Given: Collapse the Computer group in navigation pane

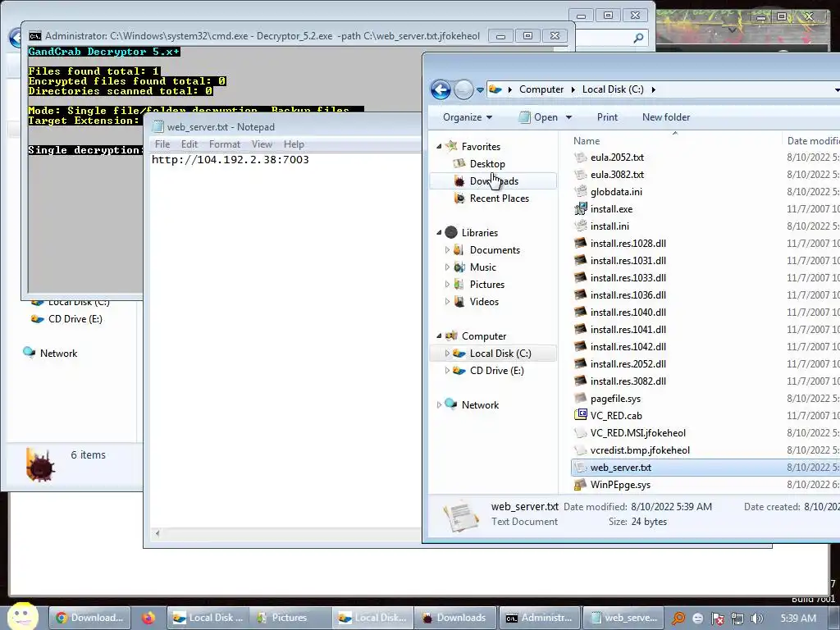Looking at the screenshot, I should (x=440, y=336).
